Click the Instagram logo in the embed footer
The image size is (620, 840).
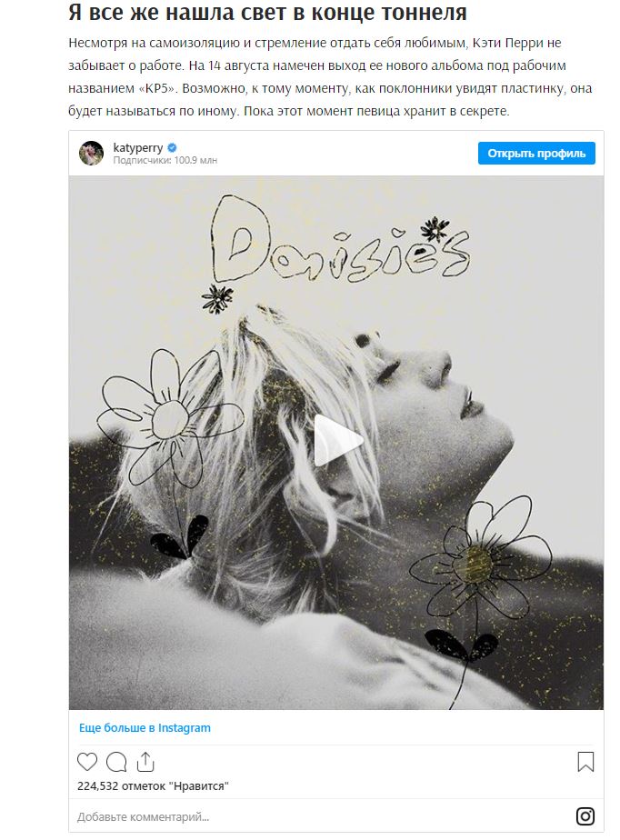pos(585,815)
